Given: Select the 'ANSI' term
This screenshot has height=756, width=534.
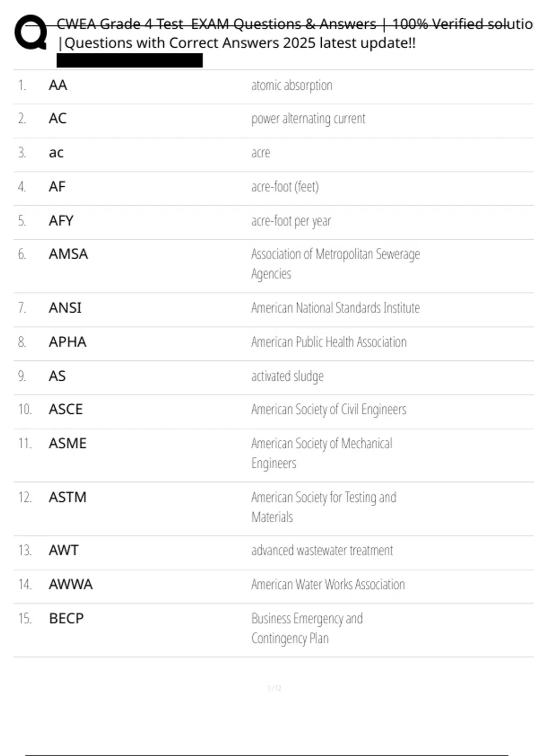Looking at the screenshot, I should [x=65, y=308].
